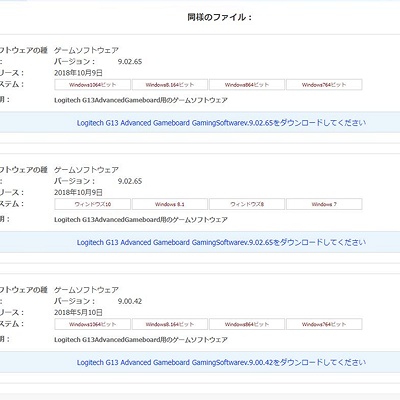Viewport: 400px width, 400px height.
Task: Choose Windows8 64ビット in the 9.00.42 entry
Action: 247,324
